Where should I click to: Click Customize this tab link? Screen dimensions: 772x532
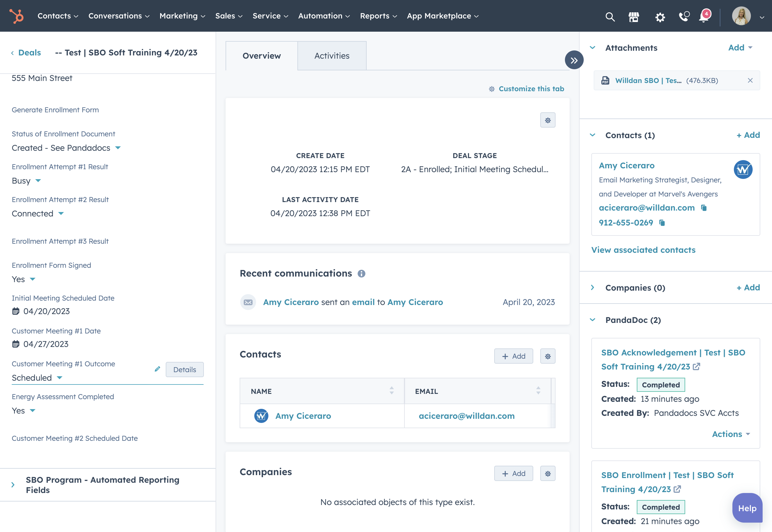526,89
